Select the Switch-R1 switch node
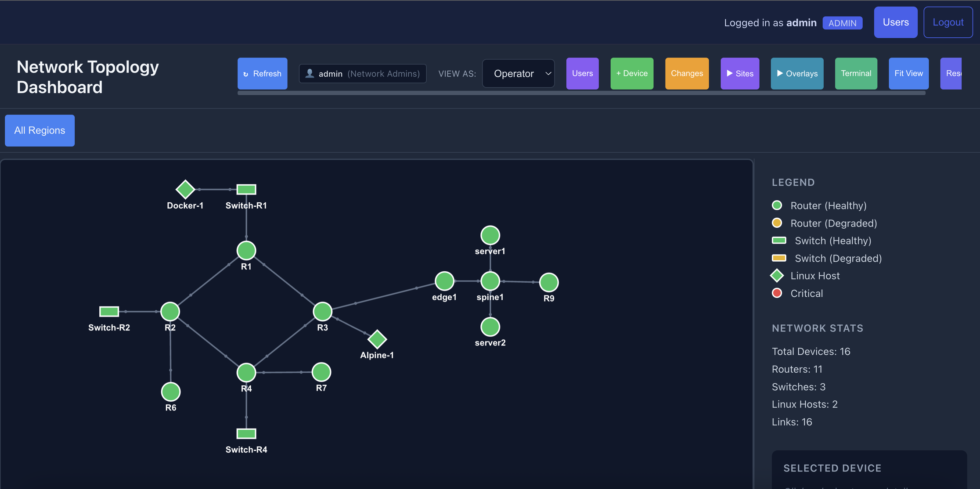The height and width of the screenshot is (489, 980). 246,189
